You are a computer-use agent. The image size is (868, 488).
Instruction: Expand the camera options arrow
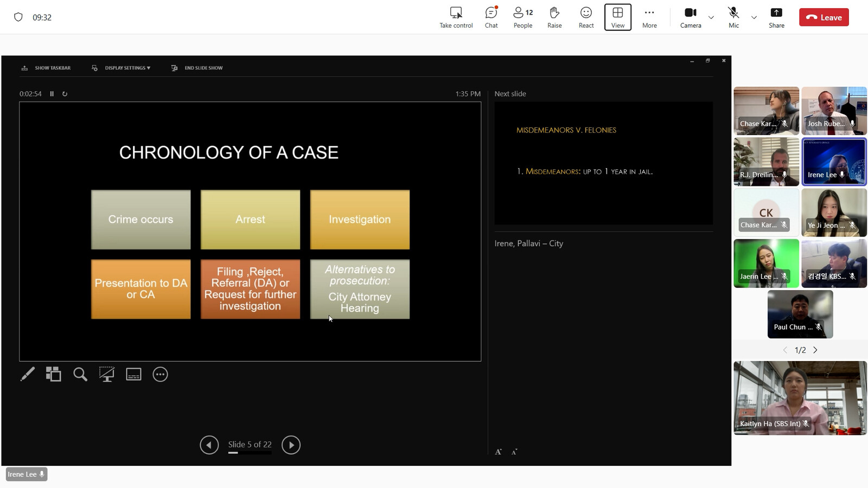coord(711,17)
